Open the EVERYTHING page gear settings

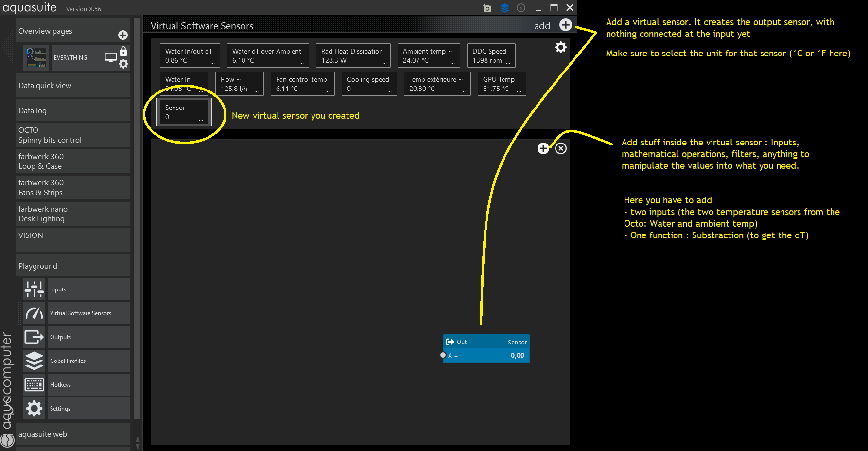(x=123, y=64)
